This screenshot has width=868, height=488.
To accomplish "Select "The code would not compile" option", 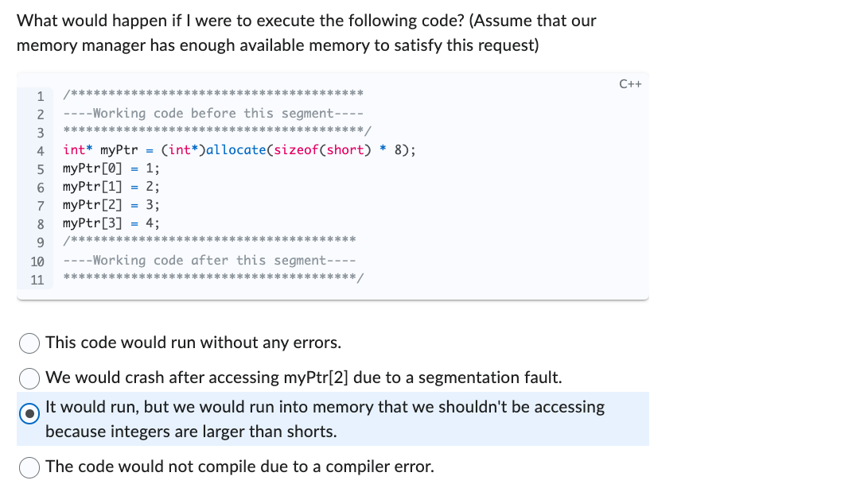I will point(29,467).
